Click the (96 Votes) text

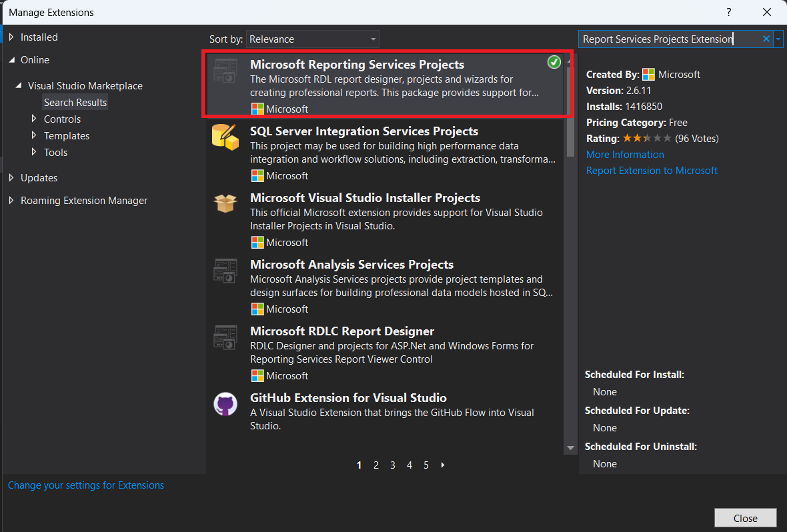point(697,139)
